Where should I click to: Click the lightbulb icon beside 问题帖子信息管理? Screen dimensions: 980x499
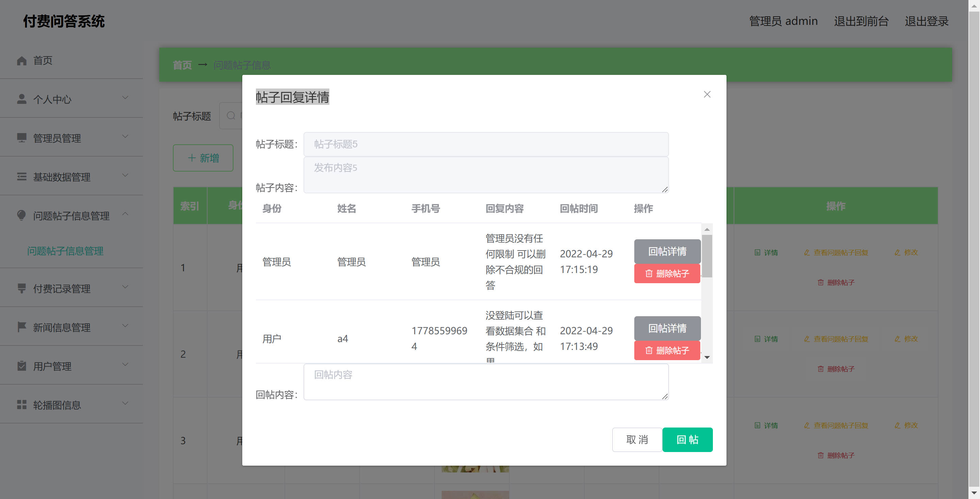pos(22,215)
